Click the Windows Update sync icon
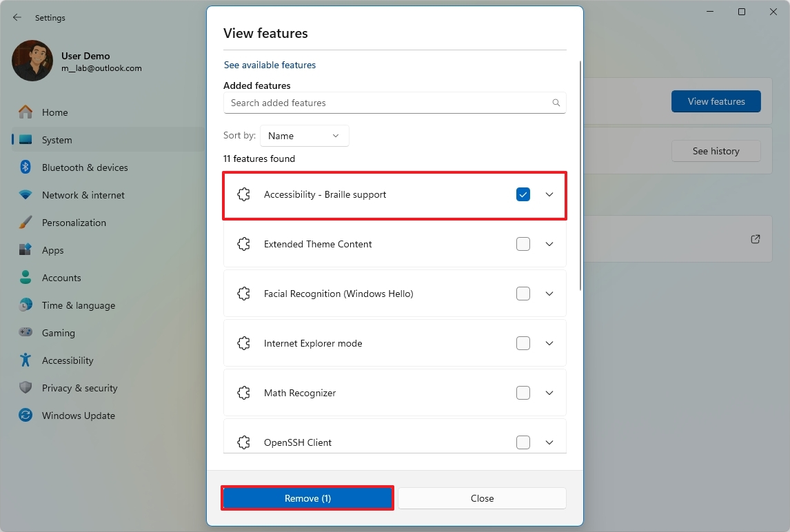This screenshot has height=532, width=790. pyautogui.click(x=26, y=416)
